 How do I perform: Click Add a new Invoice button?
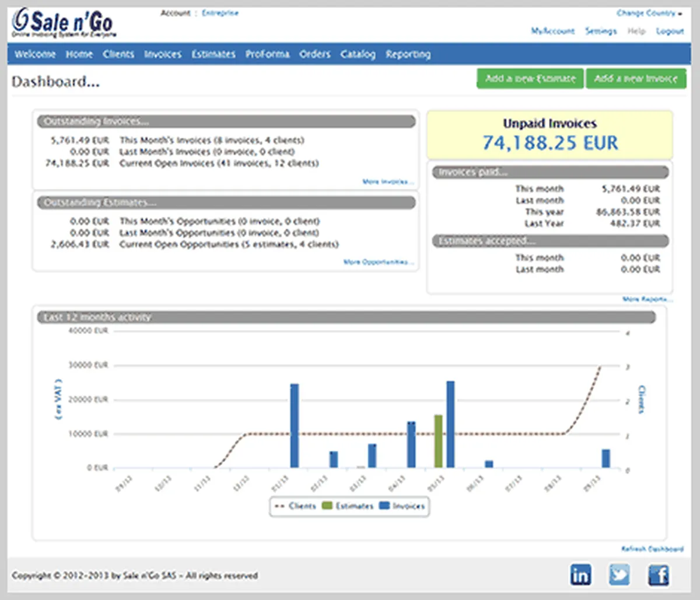click(636, 79)
